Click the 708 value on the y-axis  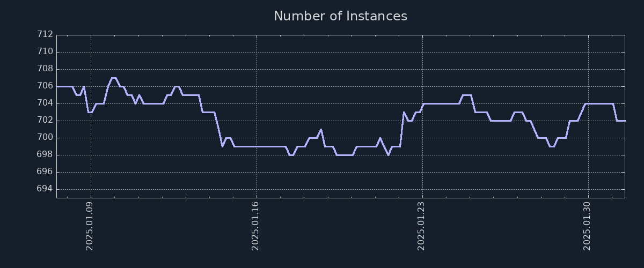[45, 69]
